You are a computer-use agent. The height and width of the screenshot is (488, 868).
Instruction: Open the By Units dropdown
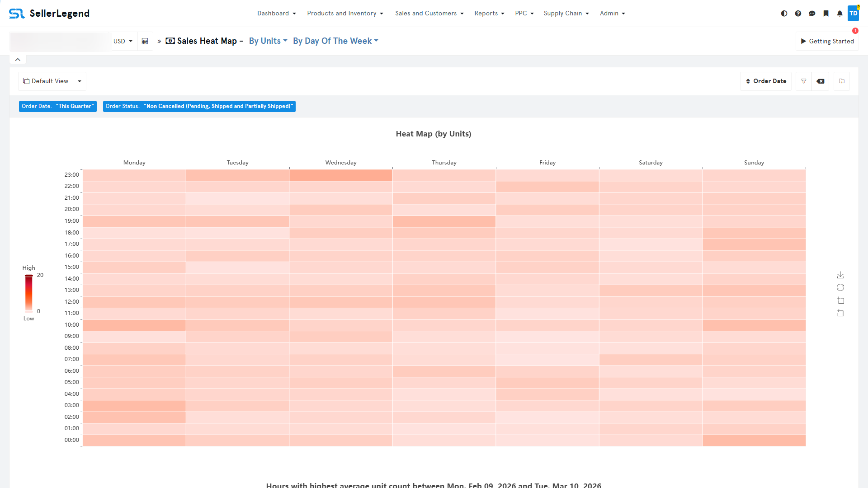tap(268, 41)
